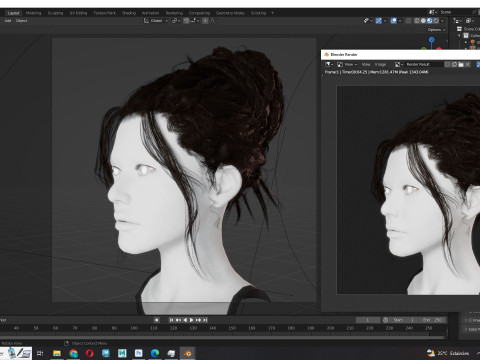This screenshot has height=360, width=480.
Task: Open the Image menu in Blender Render window
Action: 380,64
